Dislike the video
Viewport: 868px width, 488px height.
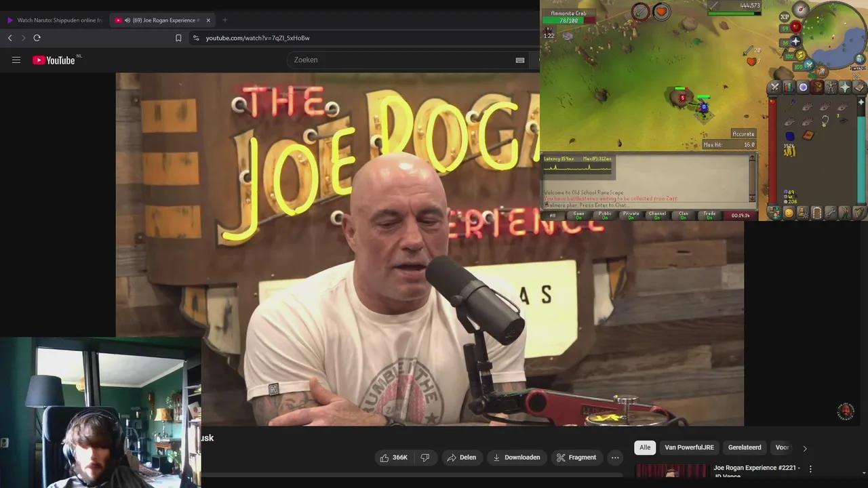tap(425, 457)
